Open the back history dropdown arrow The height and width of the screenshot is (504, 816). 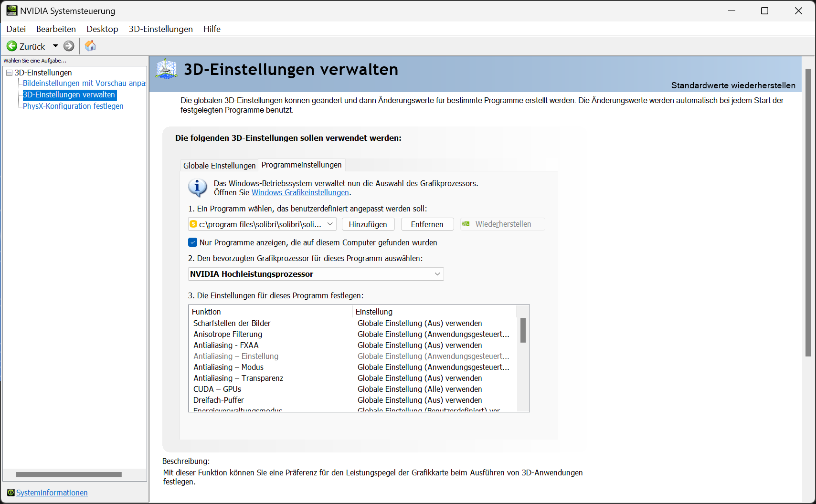coord(55,46)
